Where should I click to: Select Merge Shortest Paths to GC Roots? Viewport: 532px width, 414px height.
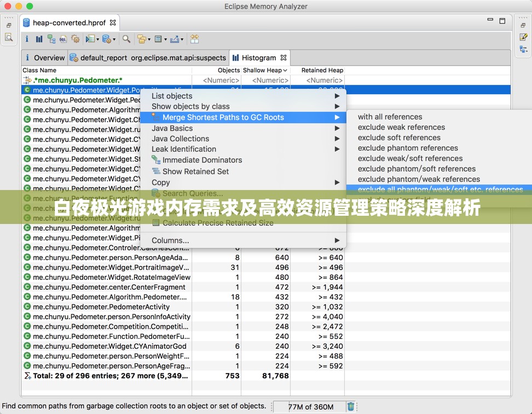coord(243,117)
